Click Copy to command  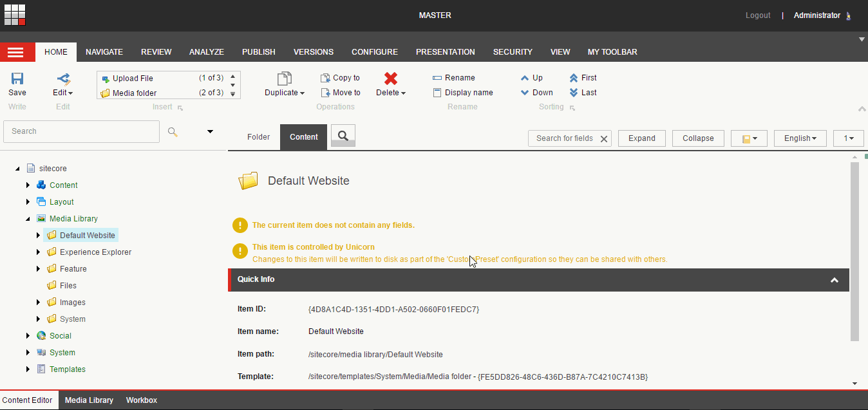coord(340,78)
